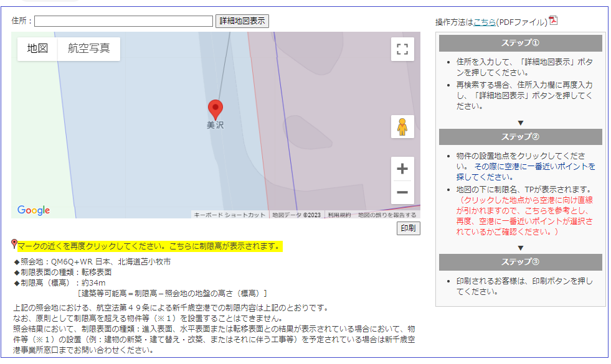Click the red location marker at 美沢
Screen dimensions: 611x364
216,109
